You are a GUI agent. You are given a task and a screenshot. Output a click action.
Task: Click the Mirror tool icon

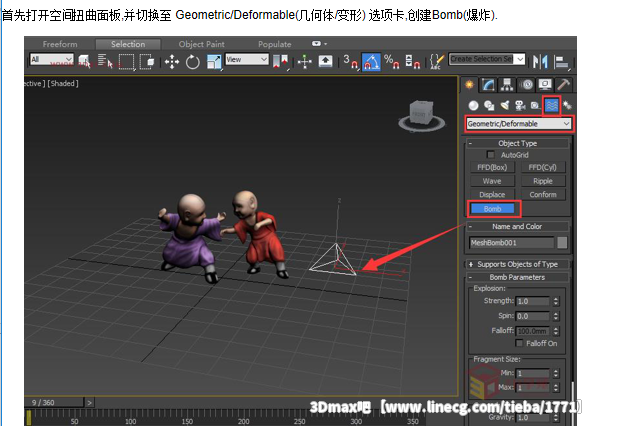pyautogui.click(x=540, y=61)
